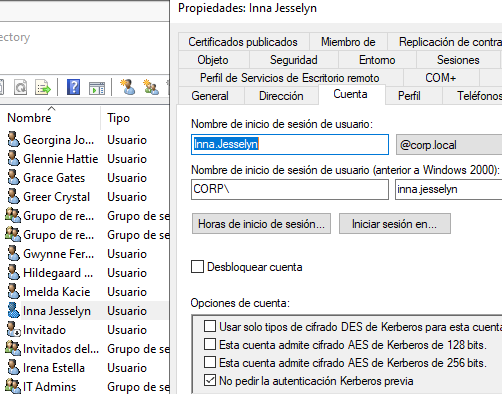
Task: Switch to the Entorno tab
Action: [377, 60]
